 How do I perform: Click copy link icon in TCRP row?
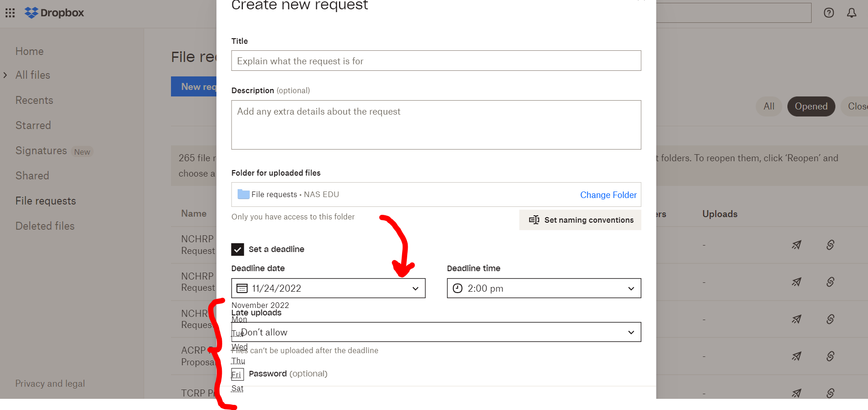click(830, 393)
